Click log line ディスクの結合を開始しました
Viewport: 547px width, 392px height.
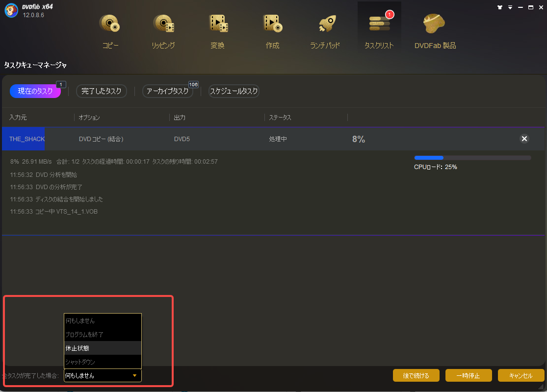[x=56, y=199]
